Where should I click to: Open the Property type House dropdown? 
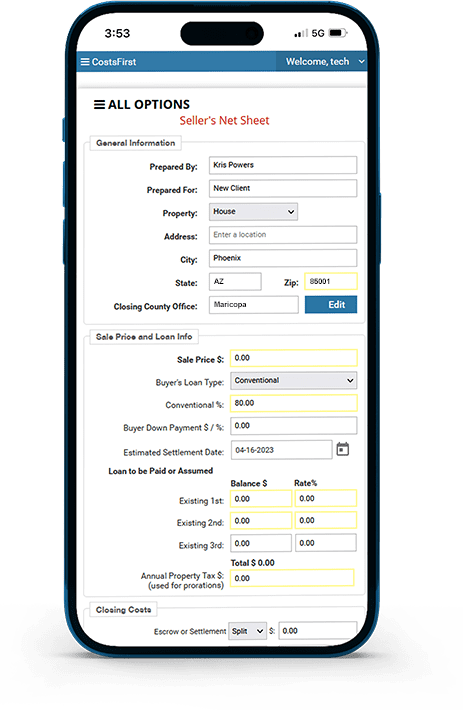[x=253, y=211]
